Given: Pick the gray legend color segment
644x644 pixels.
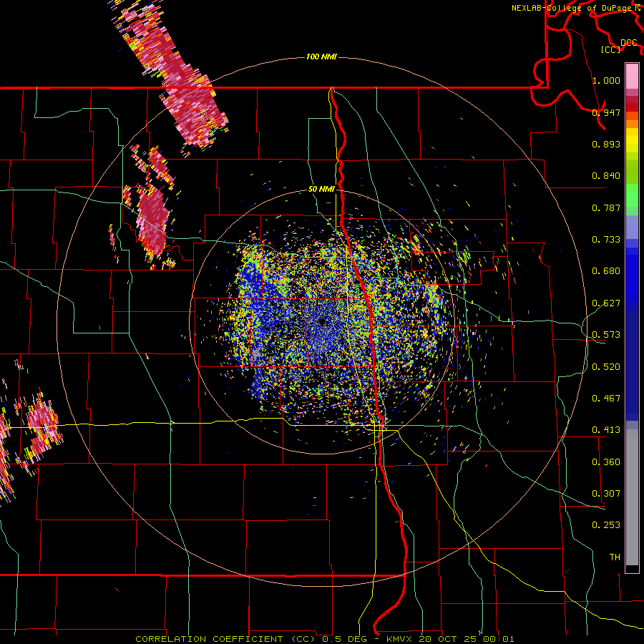Looking at the screenshot, I should tap(632, 497).
